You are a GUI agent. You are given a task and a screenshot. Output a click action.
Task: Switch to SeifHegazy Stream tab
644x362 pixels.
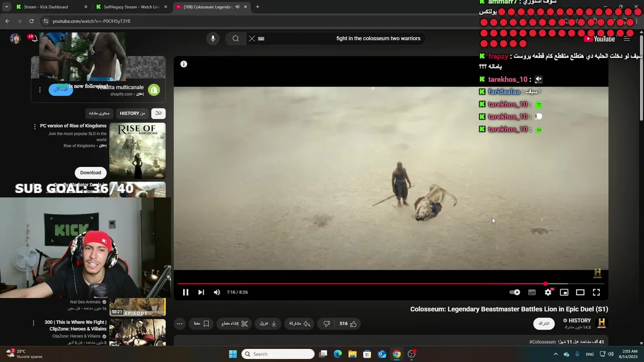(131, 7)
